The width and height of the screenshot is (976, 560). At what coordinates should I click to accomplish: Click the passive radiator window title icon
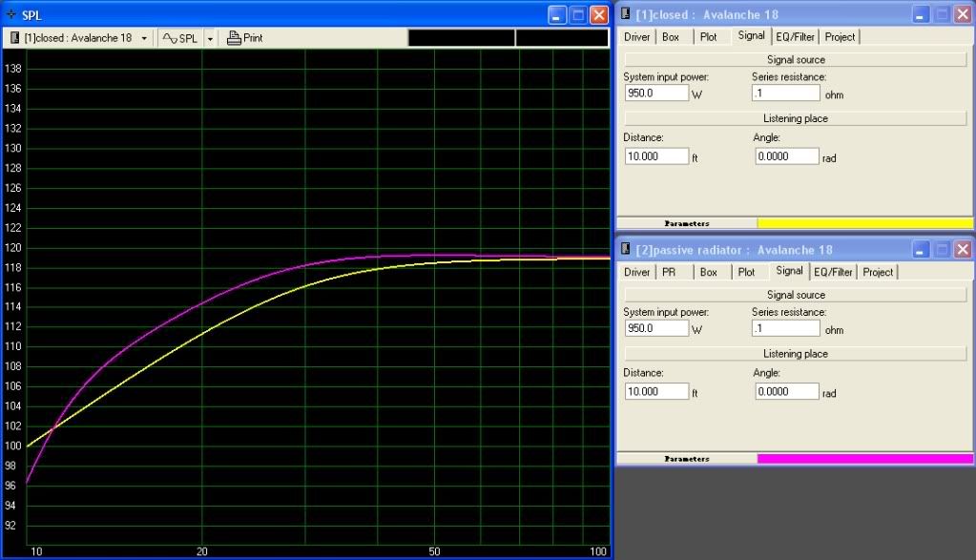click(x=626, y=249)
